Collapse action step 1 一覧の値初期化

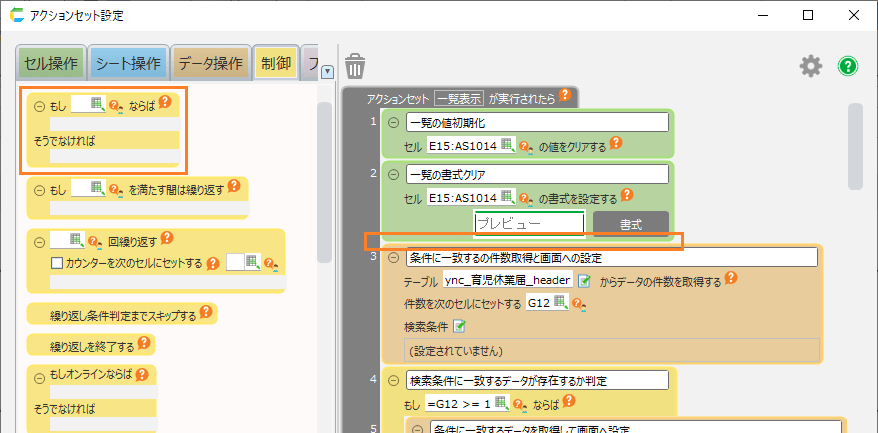point(393,123)
